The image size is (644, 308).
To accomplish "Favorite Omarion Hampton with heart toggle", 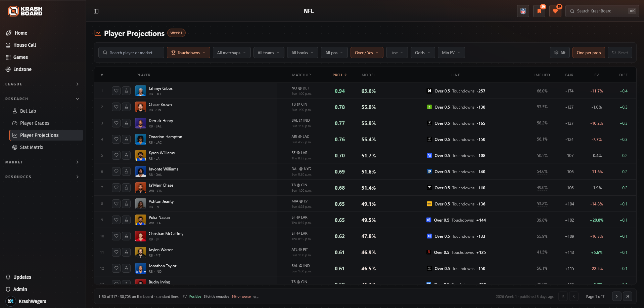I will [116, 139].
